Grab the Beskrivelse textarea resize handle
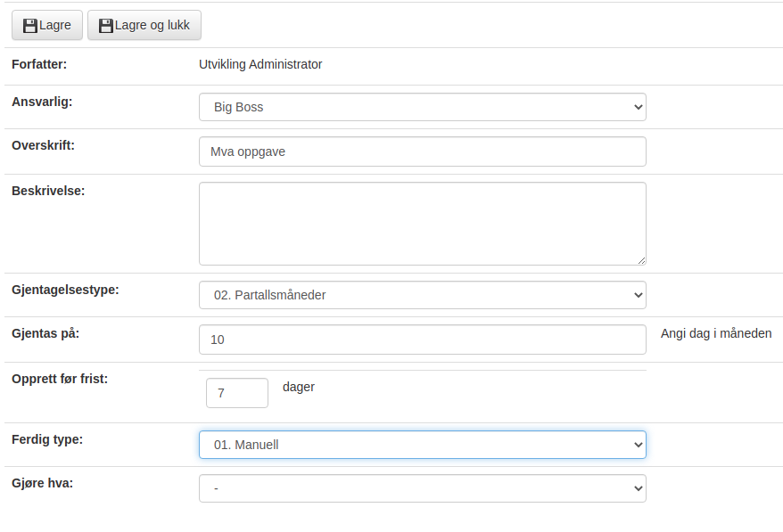 point(641,260)
